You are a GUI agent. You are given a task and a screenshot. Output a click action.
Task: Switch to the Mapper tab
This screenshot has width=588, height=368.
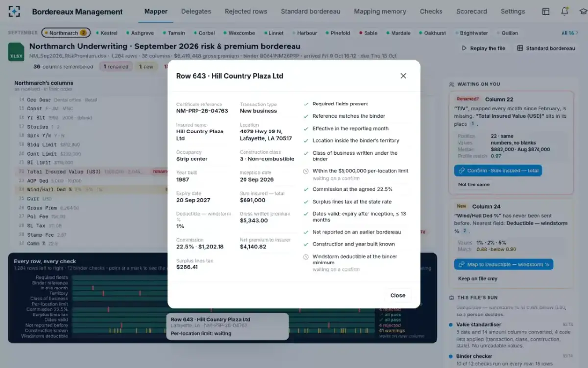156,11
